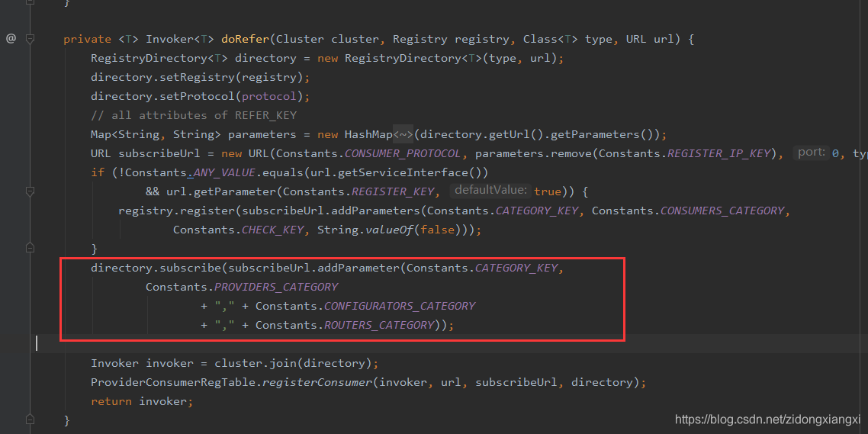Viewport: 868px width, 434px height.
Task: Click CATEGORY_KEY on the directory.subscribe line
Action: coord(516,268)
